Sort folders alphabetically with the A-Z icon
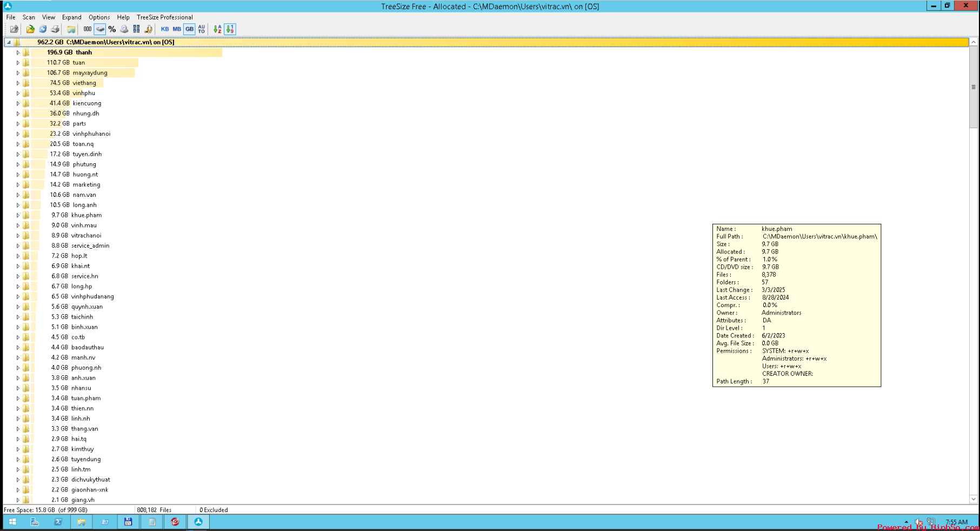980x531 pixels. click(217, 29)
